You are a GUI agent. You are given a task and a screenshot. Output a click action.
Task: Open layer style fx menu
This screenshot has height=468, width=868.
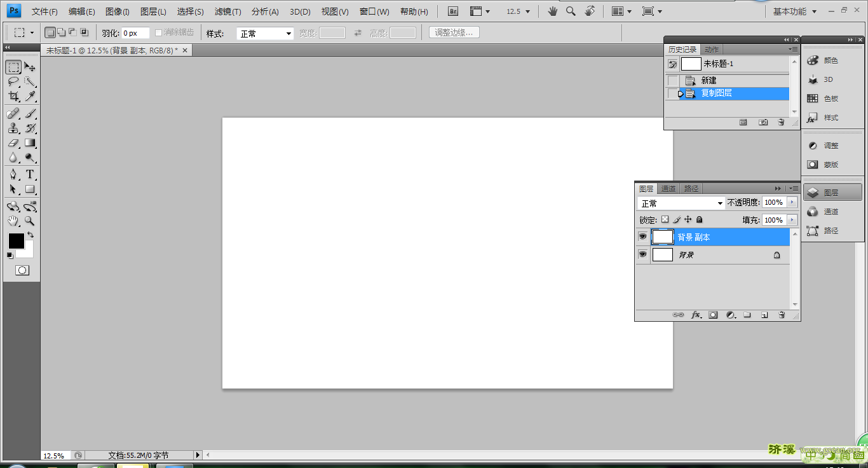pos(696,315)
